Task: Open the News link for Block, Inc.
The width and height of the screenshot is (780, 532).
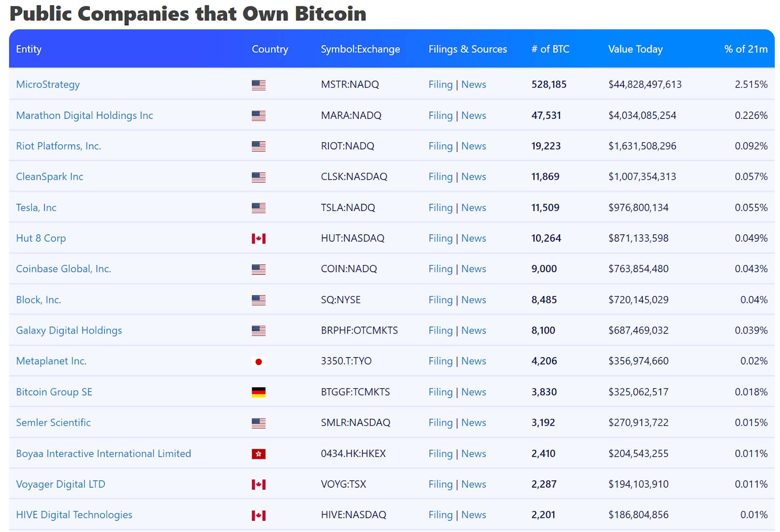Action: [x=473, y=300]
